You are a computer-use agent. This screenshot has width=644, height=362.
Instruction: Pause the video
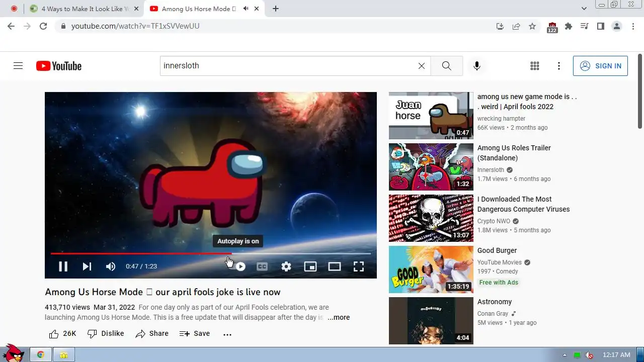coord(63,266)
